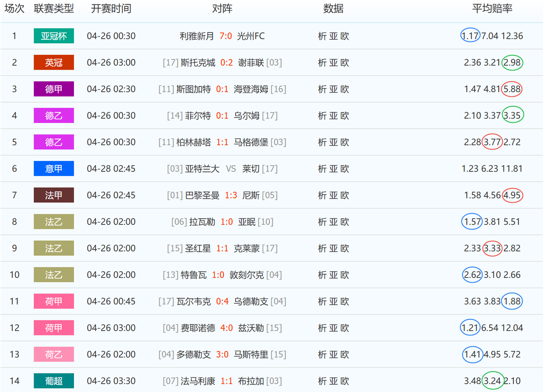
Task: Select the 亚眠 team name
Action: pos(247,222)
